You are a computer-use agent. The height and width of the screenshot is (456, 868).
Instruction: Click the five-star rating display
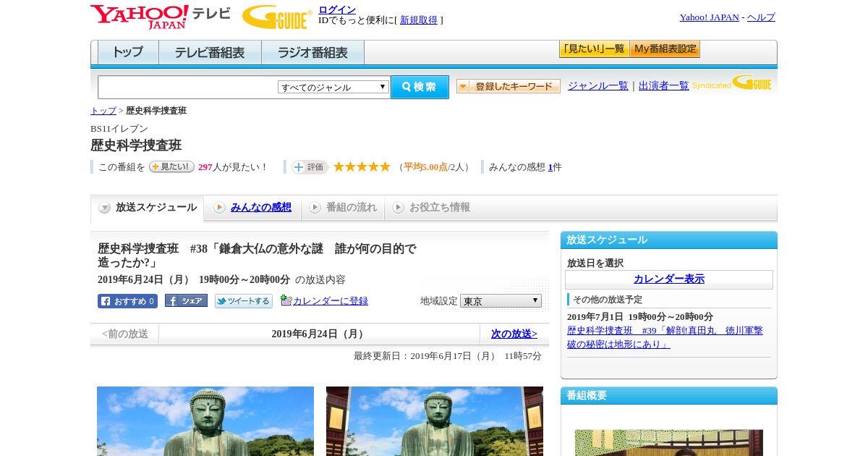coord(362,166)
